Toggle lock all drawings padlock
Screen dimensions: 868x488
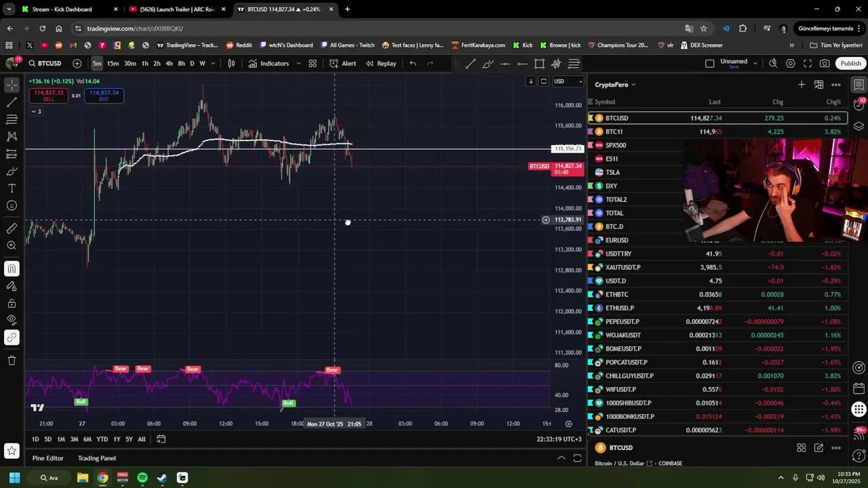tap(12, 303)
